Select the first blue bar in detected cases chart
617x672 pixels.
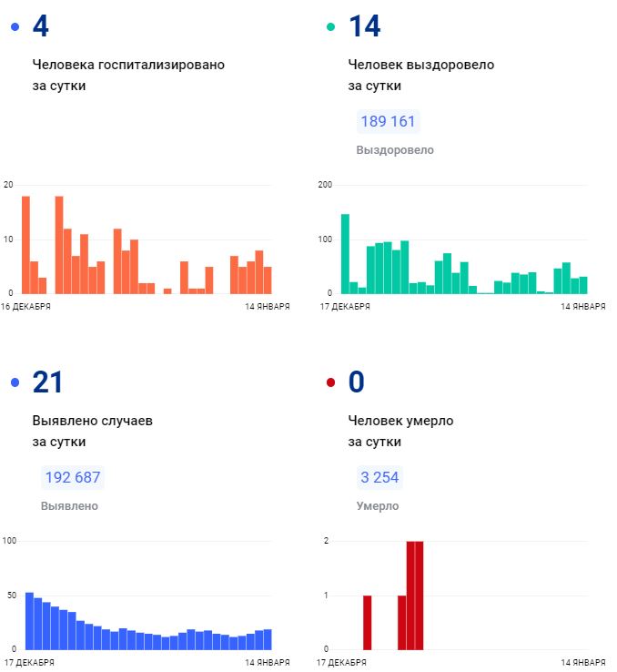coord(29,621)
